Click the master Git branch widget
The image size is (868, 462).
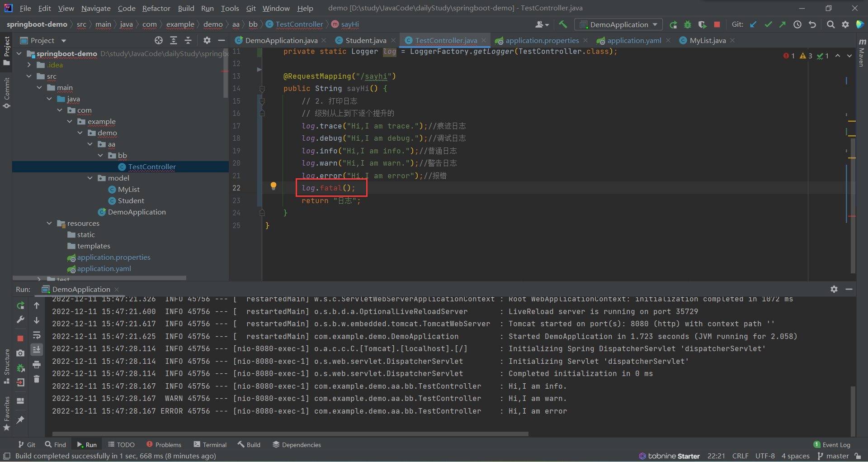tap(833, 456)
